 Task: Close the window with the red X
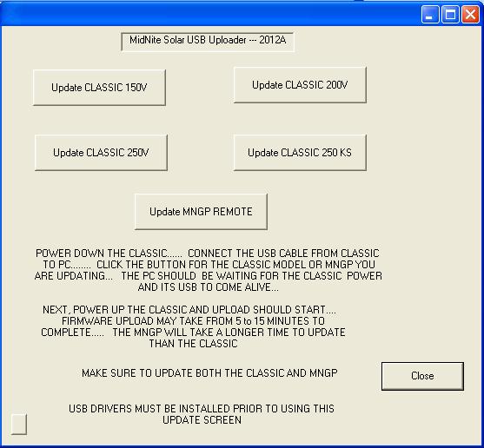470,14
